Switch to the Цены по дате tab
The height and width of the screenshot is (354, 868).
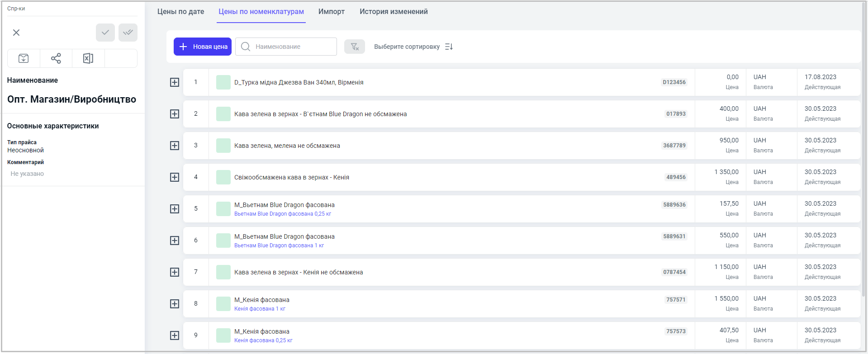(x=180, y=12)
